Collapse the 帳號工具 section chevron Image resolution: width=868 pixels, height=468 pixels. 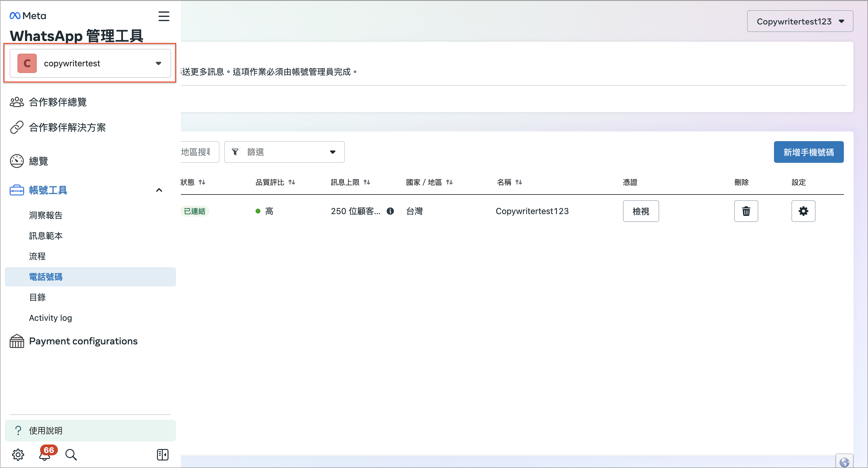[x=159, y=190]
